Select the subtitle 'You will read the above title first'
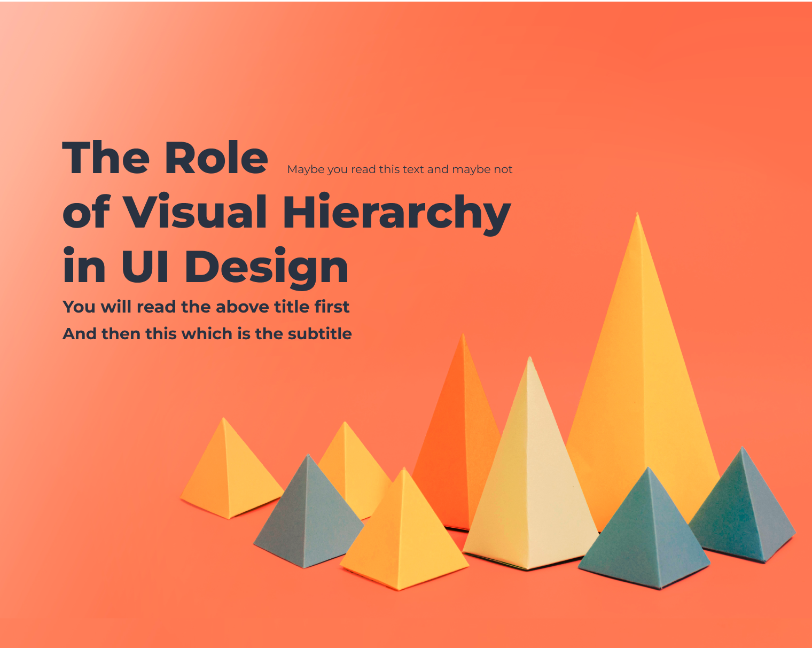Image resolution: width=812 pixels, height=648 pixels. pos(207,307)
